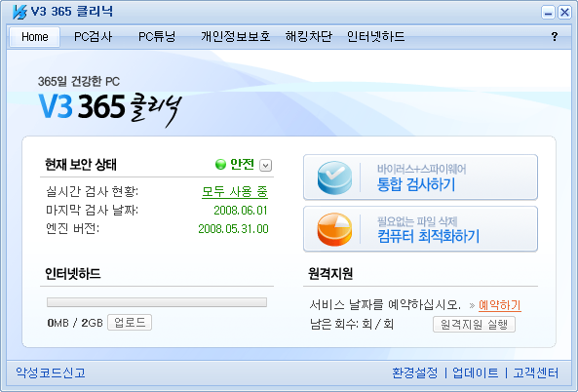Start 통합 검사하기 scan button
Screen dimensions: 578x392
click(420, 177)
